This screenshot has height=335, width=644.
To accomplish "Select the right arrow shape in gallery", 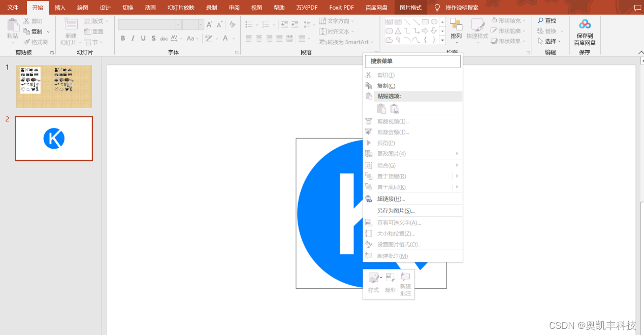I will 426,31.
